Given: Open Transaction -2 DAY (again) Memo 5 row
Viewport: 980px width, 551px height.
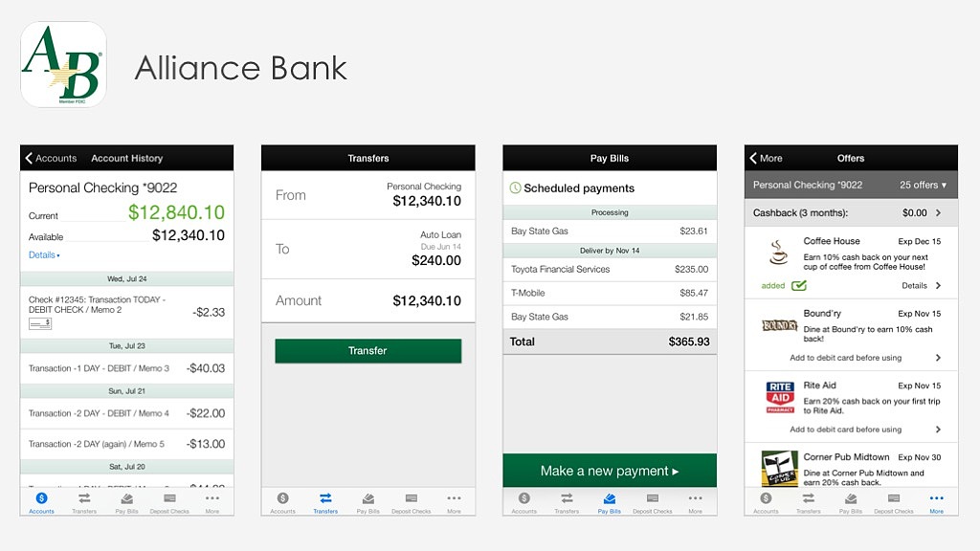Looking at the screenshot, I should 127,444.
